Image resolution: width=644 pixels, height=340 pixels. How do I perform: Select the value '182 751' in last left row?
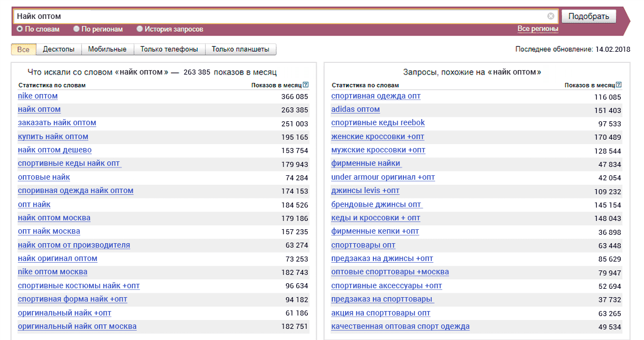294,327
